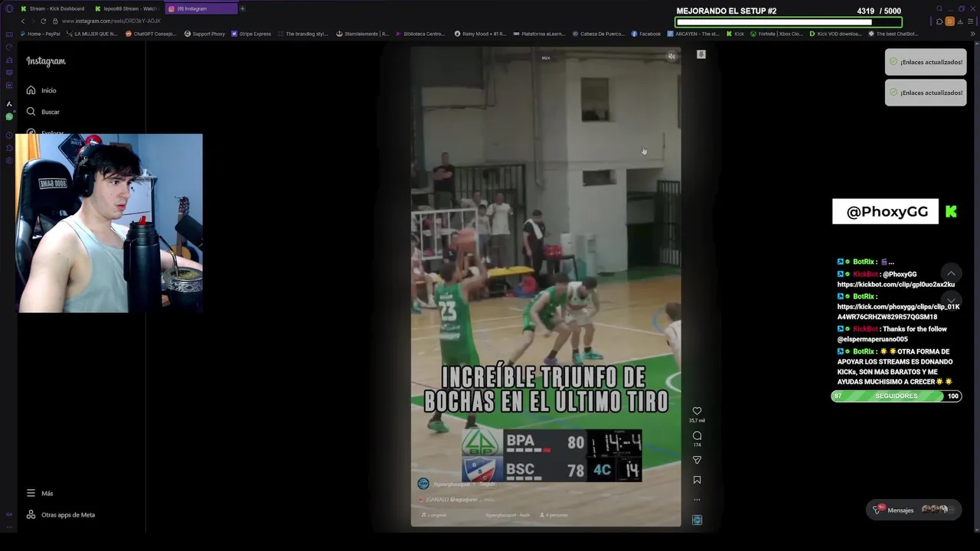Toggle the reel mute speaker icon
This screenshot has height=551, width=980.
(671, 57)
